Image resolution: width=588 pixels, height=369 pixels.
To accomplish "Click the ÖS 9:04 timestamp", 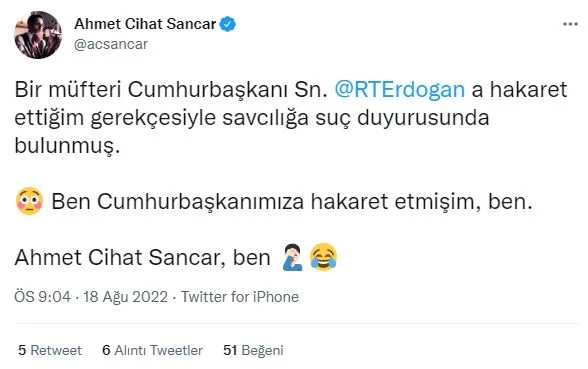I will pos(42,297).
